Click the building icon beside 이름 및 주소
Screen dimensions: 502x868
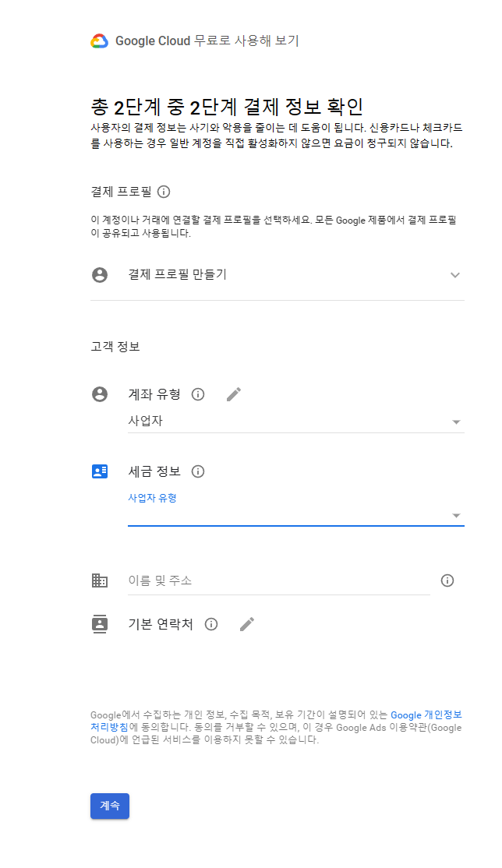[x=100, y=580]
